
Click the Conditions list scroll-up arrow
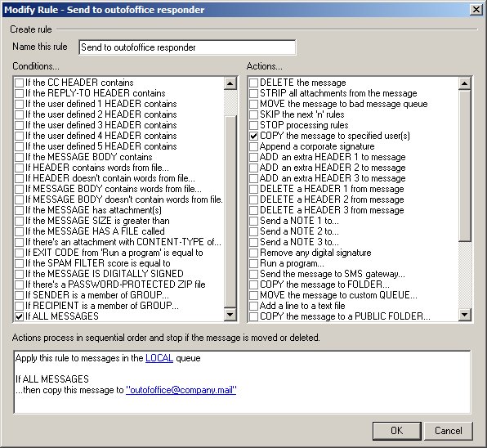pyautogui.click(x=230, y=83)
